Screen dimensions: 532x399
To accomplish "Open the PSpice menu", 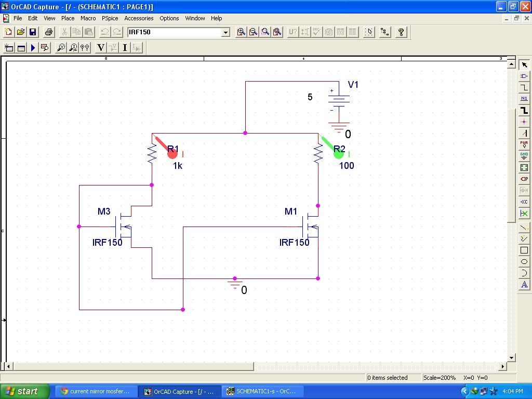I will [x=110, y=18].
